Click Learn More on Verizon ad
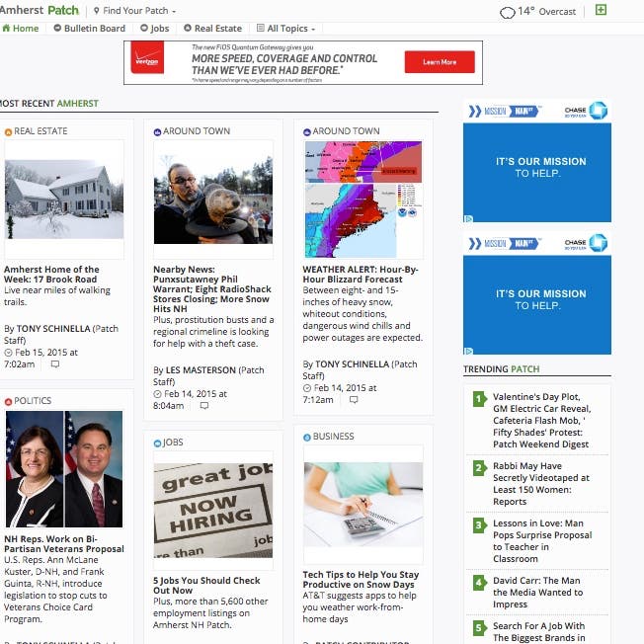Image resolution: width=644 pixels, height=644 pixels. 440,62
